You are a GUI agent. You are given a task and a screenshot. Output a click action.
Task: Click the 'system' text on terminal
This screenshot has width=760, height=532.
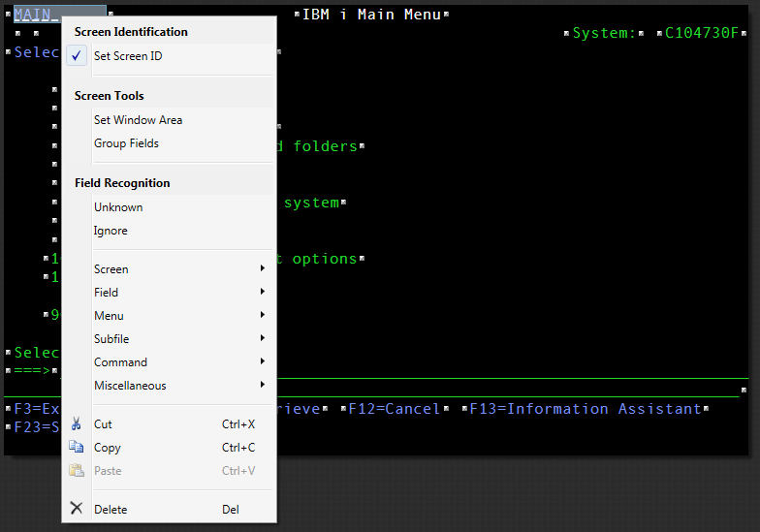312,203
